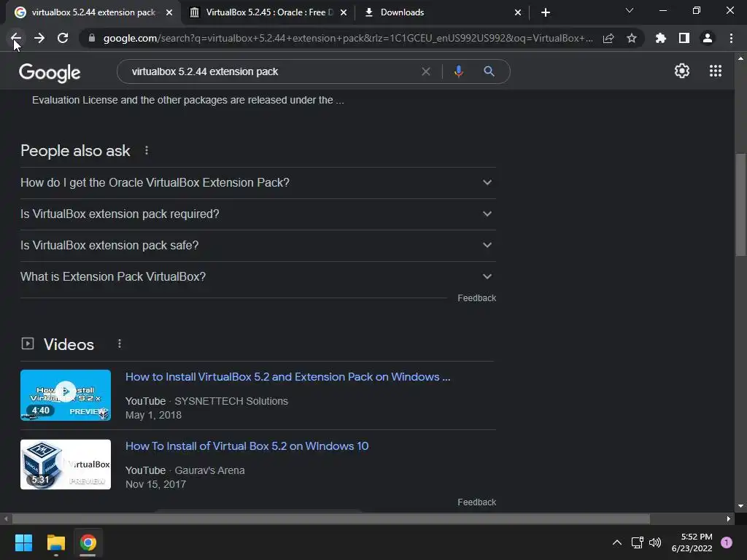Reload the current page
Screen dimensions: 747x560
click(x=63, y=38)
